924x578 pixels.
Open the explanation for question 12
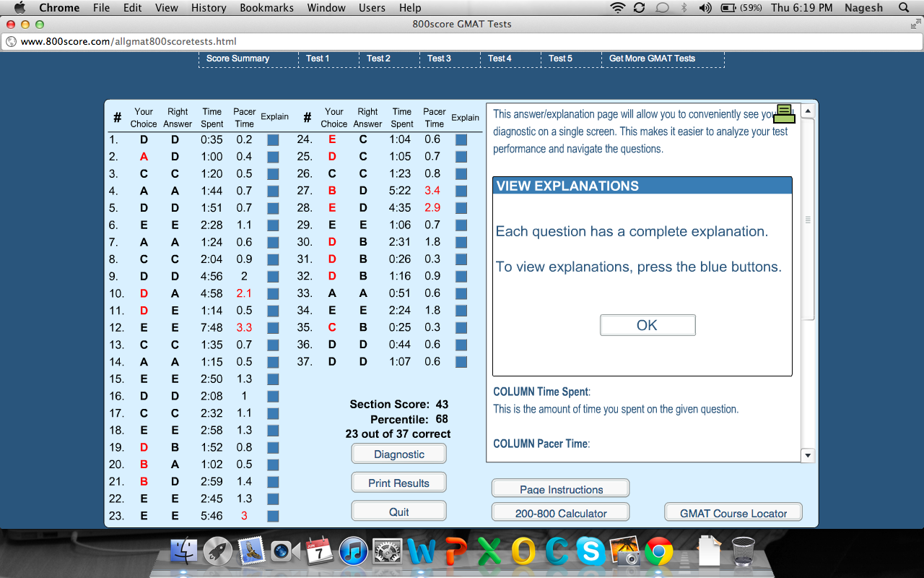(273, 328)
